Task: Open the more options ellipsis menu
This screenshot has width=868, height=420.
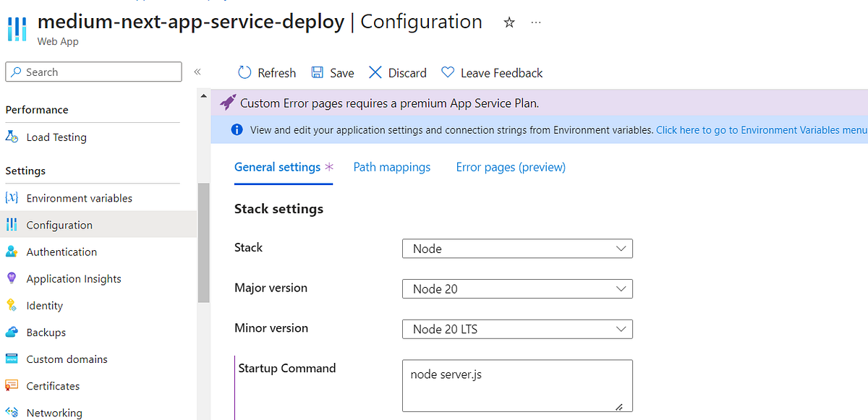Action: pos(536,22)
